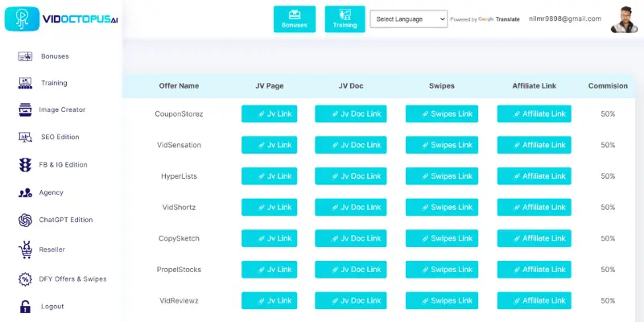The image size is (644, 322).
Task: Open Swipes Link for PropelStocks
Action: click(x=442, y=270)
